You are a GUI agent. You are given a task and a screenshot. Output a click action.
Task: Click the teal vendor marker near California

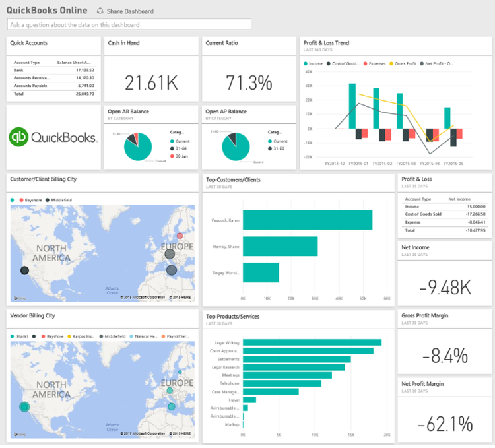click(24, 407)
